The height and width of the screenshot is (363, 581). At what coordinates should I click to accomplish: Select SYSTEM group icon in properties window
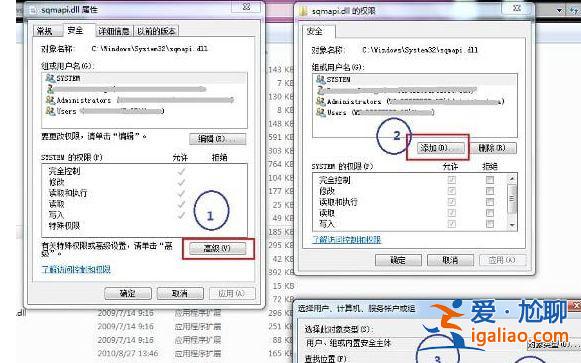pos(50,78)
